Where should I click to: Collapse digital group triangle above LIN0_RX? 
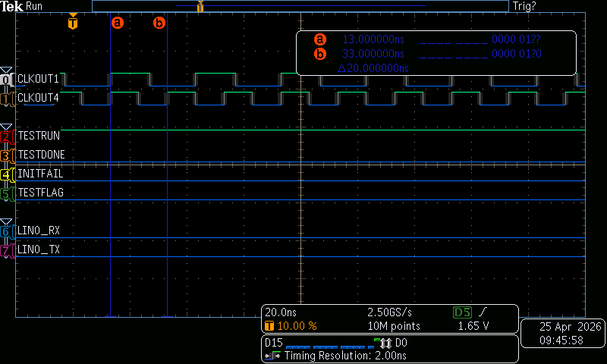point(6,221)
